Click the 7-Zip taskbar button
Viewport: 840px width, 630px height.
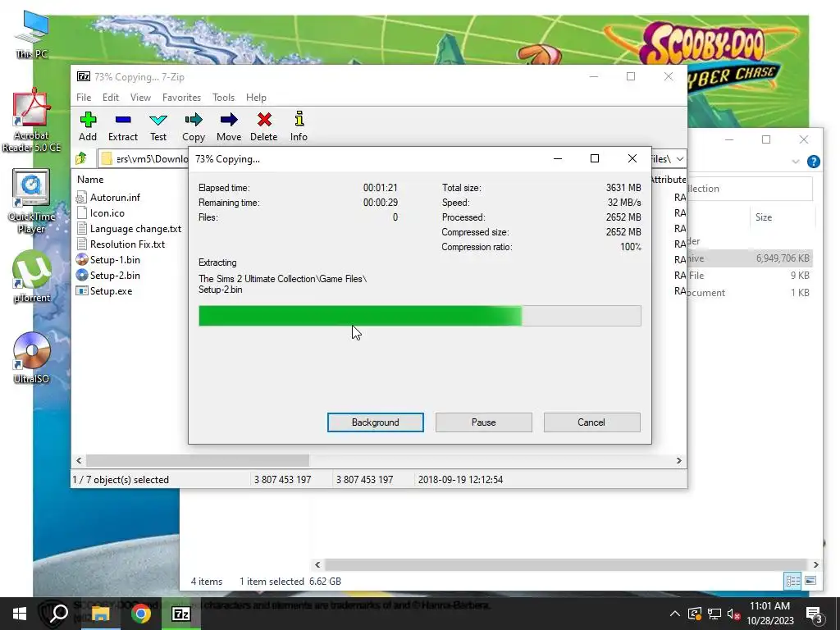181,614
